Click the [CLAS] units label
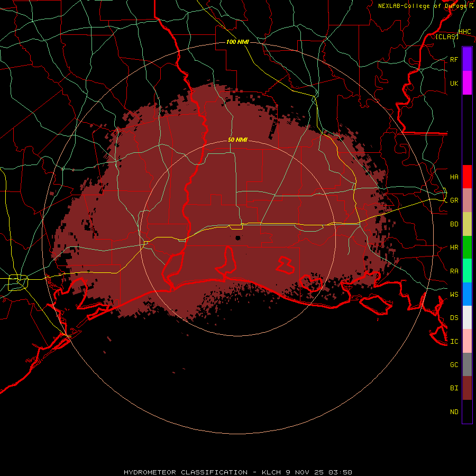 tap(447, 36)
